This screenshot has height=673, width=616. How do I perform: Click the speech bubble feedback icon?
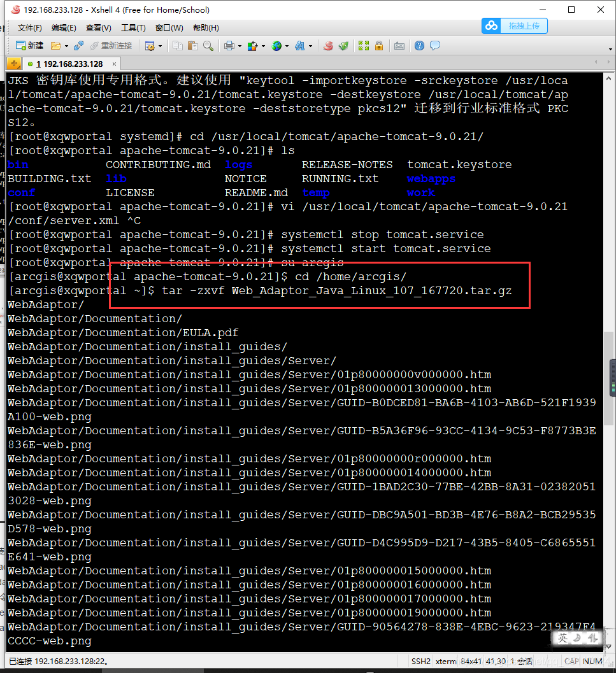(435, 45)
